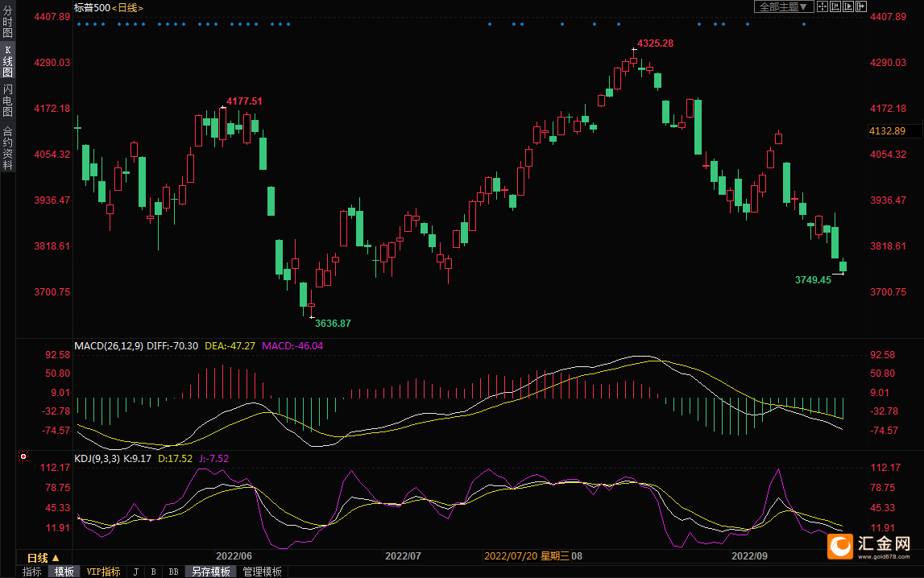
Task: Open the 合约资料 side tab
Action: (7, 147)
